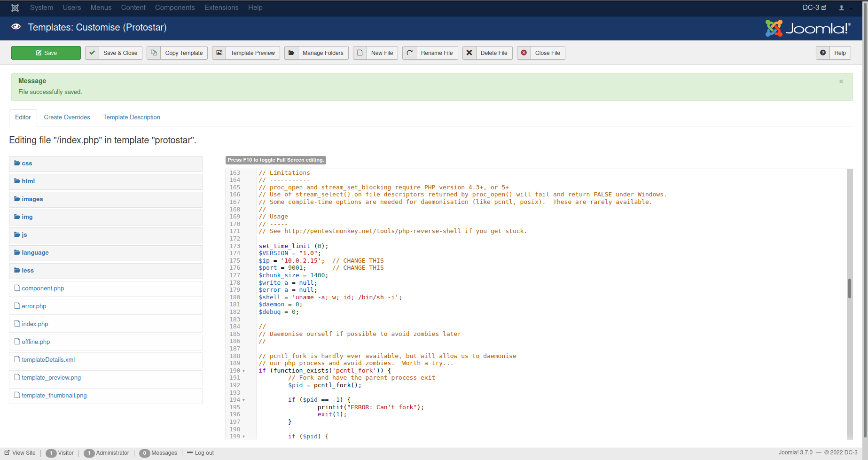This screenshot has height=460, width=868.
Task: Select the Editor tab
Action: coord(23,117)
